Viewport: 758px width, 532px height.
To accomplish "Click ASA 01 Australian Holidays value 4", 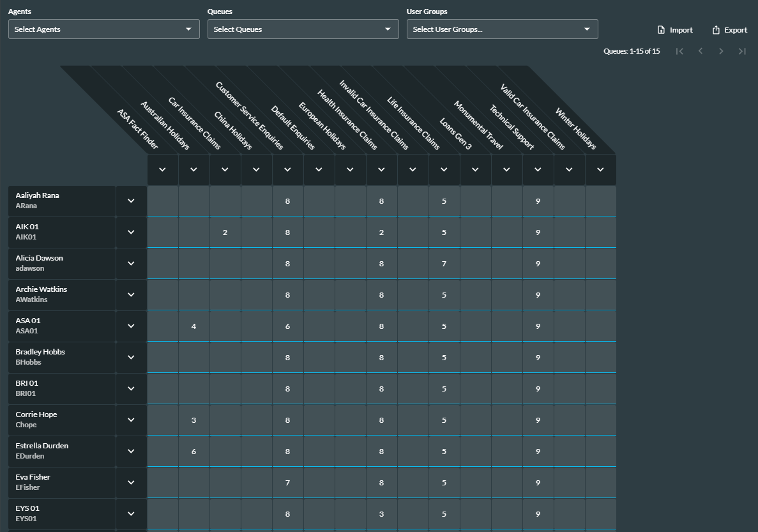I will pyautogui.click(x=194, y=326).
